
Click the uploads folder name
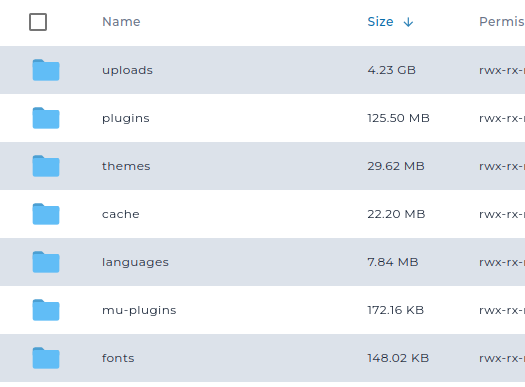(127, 70)
